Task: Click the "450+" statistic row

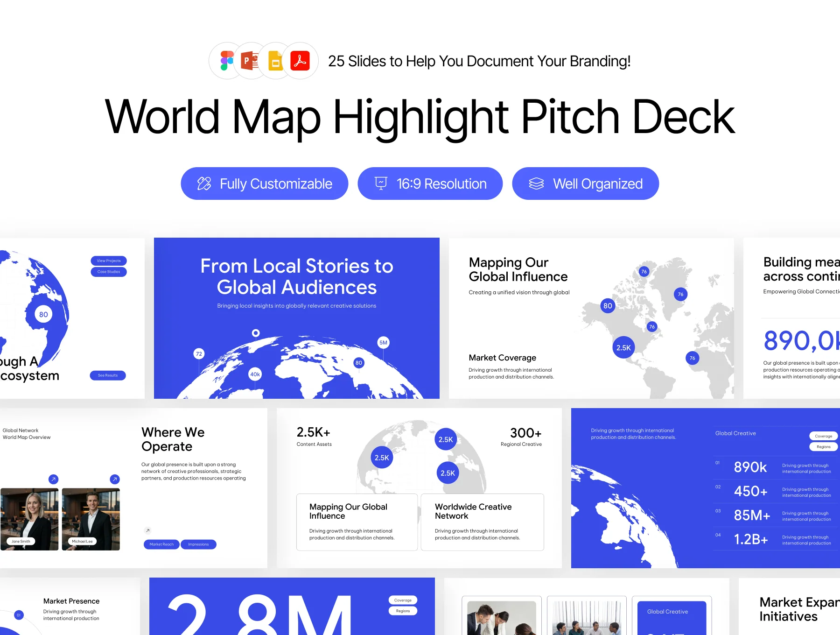Action: [x=776, y=492]
